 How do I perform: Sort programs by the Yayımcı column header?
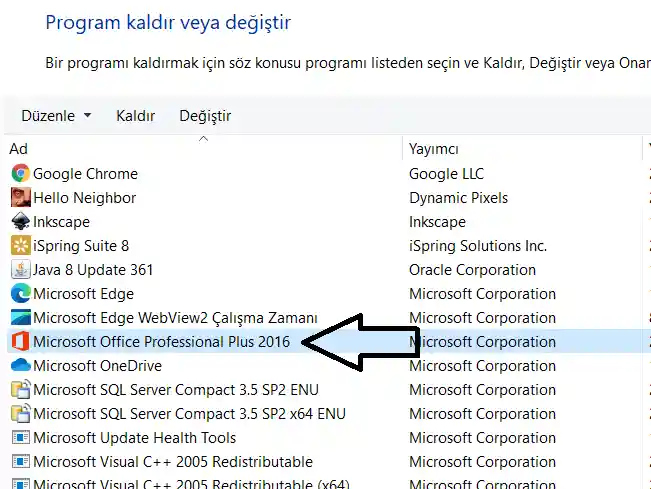coord(522,149)
